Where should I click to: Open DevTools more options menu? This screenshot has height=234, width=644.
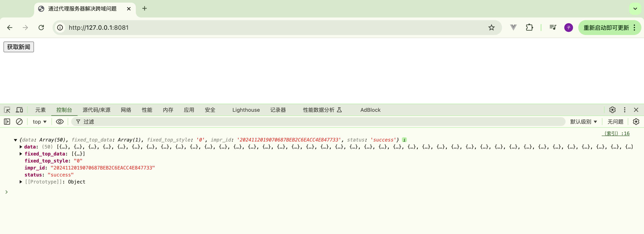pyautogui.click(x=625, y=110)
